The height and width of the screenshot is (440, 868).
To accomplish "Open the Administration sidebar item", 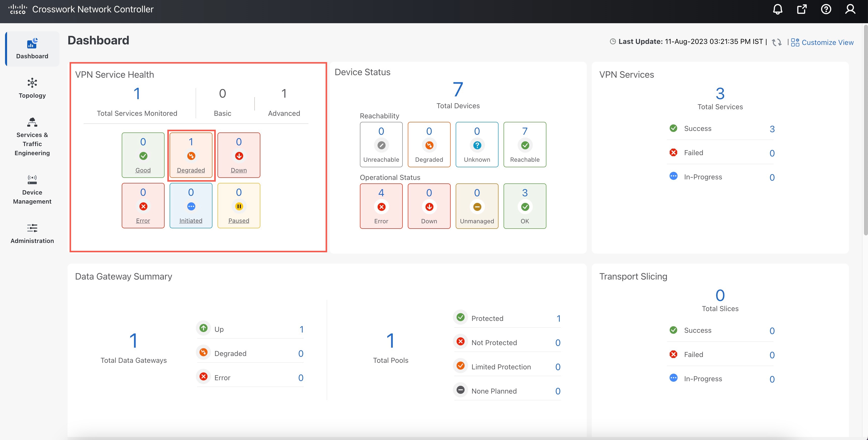I will point(32,233).
